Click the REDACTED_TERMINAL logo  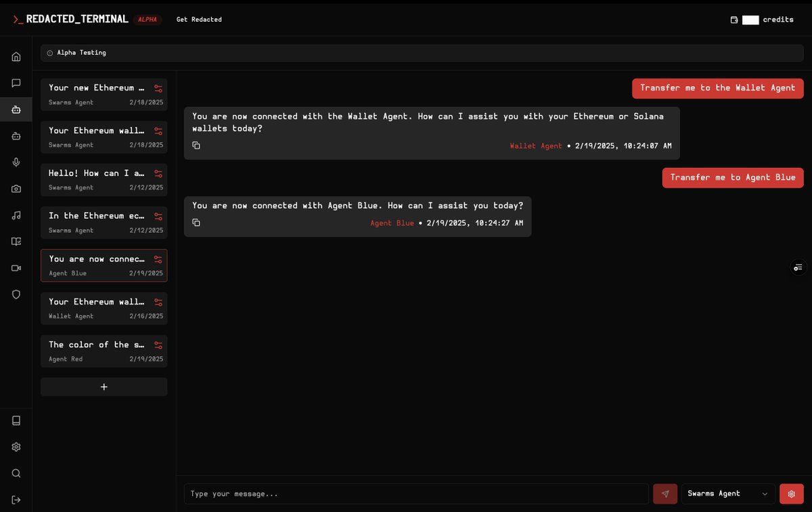click(x=70, y=19)
